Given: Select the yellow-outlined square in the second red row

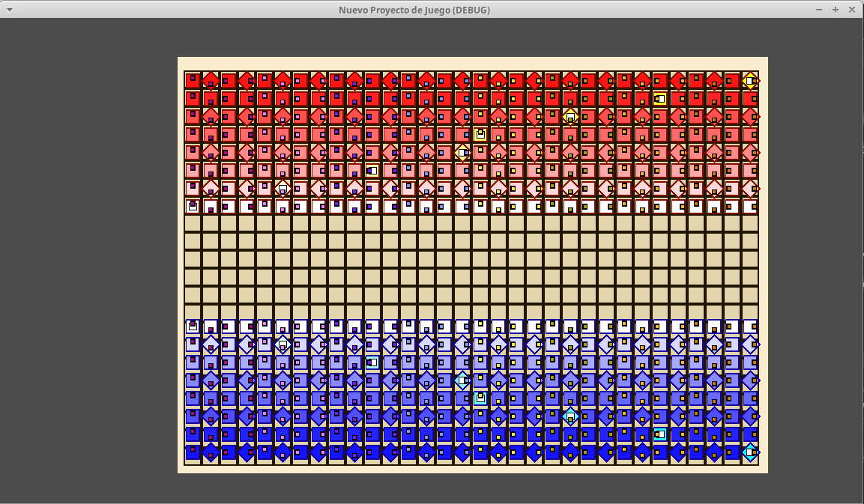Looking at the screenshot, I should click(660, 99).
